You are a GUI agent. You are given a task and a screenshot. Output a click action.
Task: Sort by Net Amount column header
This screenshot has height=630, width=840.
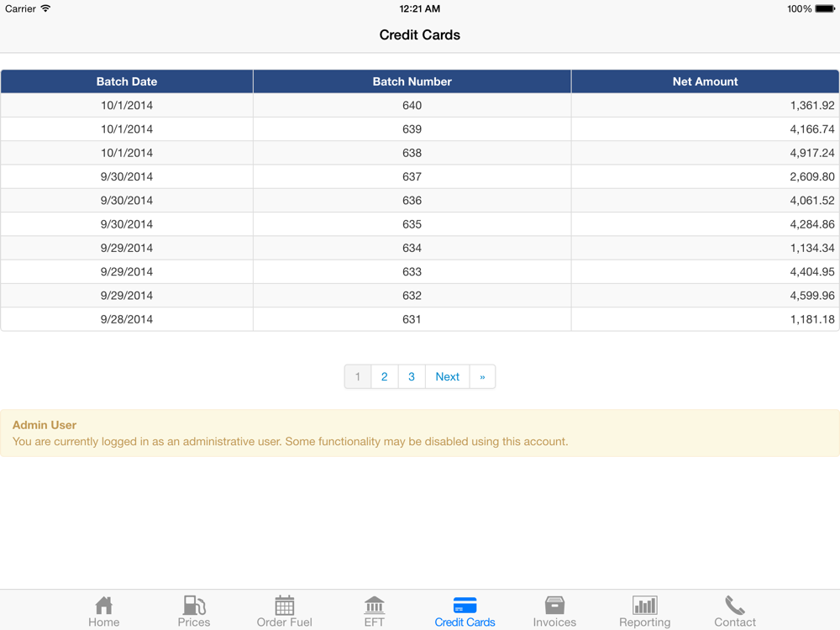click(x=705, y=81)
